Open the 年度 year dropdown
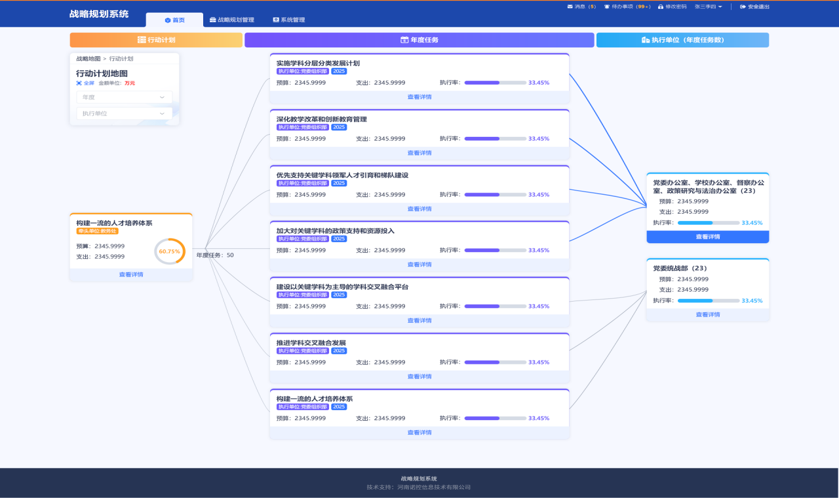This screenshot has height=498, width=839. [x=124, y=98]
